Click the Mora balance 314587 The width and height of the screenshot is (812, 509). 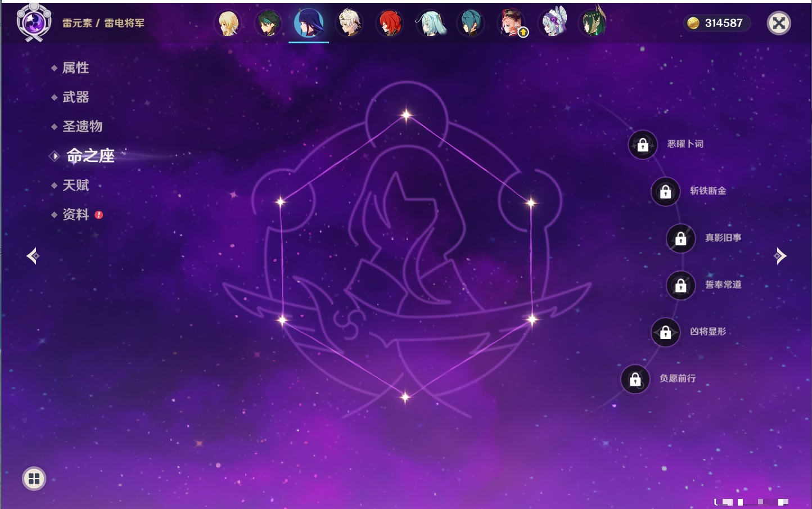tap(717, 23)
